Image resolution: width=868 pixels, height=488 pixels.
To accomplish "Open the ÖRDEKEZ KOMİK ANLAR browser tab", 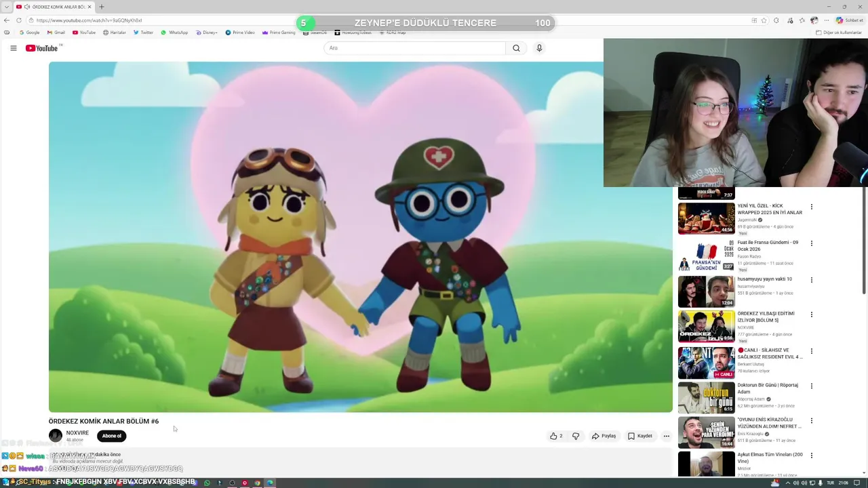I will tap(54, 7).
